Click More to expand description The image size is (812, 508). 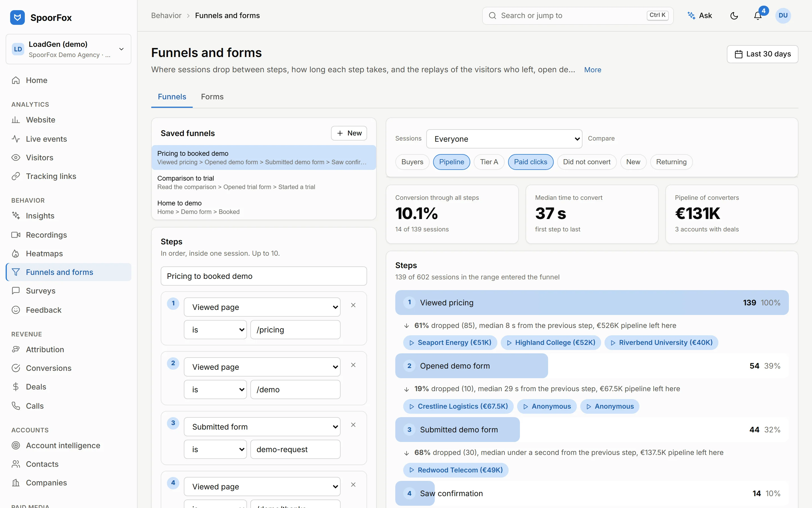click(593, 70)
